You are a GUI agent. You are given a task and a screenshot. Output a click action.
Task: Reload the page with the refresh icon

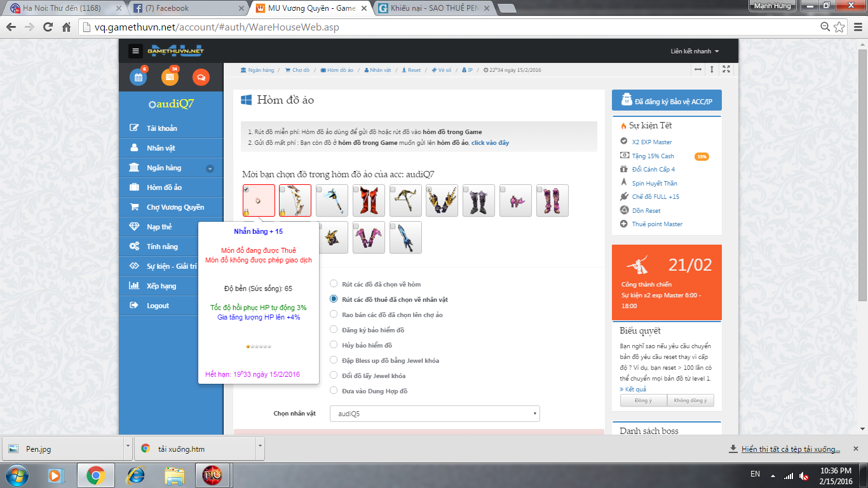pyautogui.click(x=48, y=27)
